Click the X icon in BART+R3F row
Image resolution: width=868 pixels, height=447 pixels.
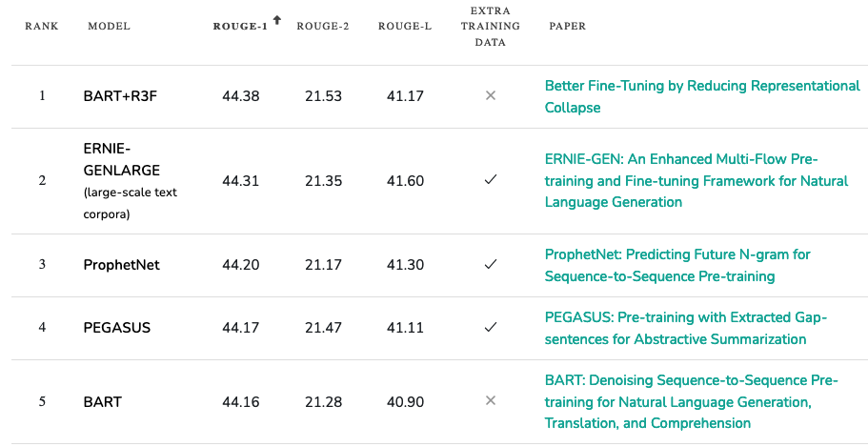(x=490, y=96)
